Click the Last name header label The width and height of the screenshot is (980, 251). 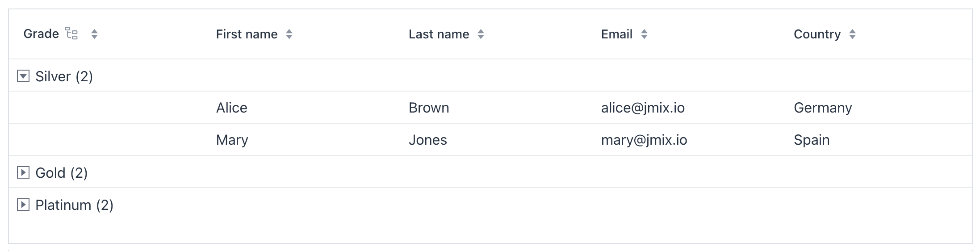point(439,34)
